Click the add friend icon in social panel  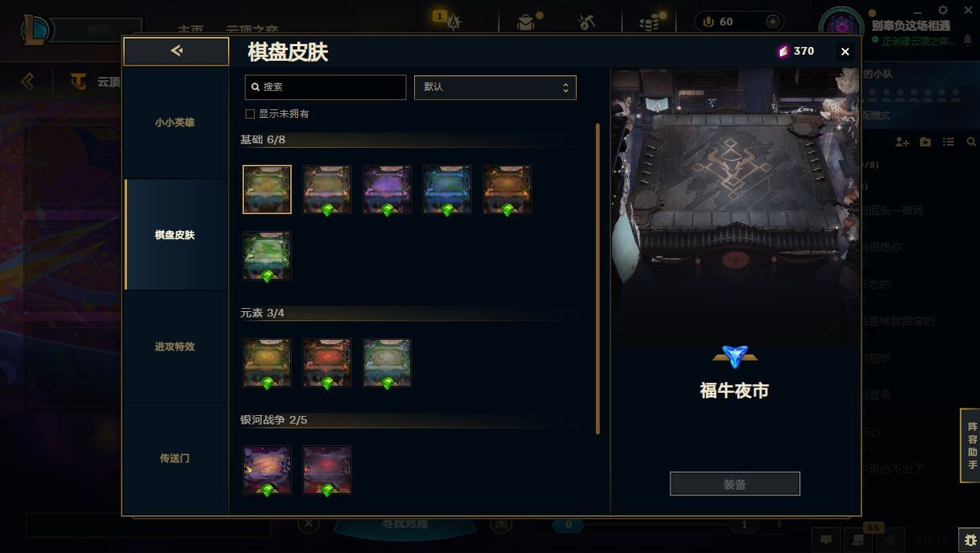point(902,142)
